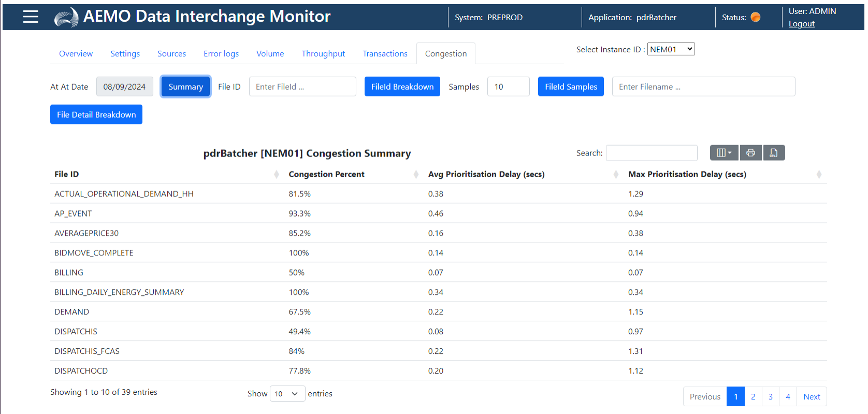Expand the Select Instance ID dropdown

[x=671, y=49]
